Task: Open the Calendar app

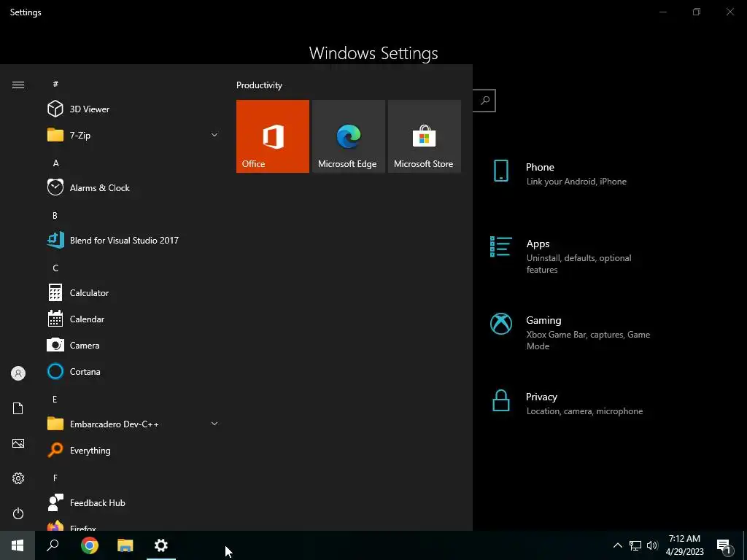Action: [x=133, y=319]
